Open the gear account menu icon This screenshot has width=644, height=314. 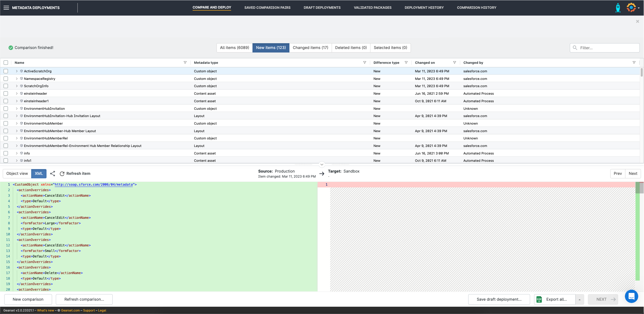[x=631, y=8]
